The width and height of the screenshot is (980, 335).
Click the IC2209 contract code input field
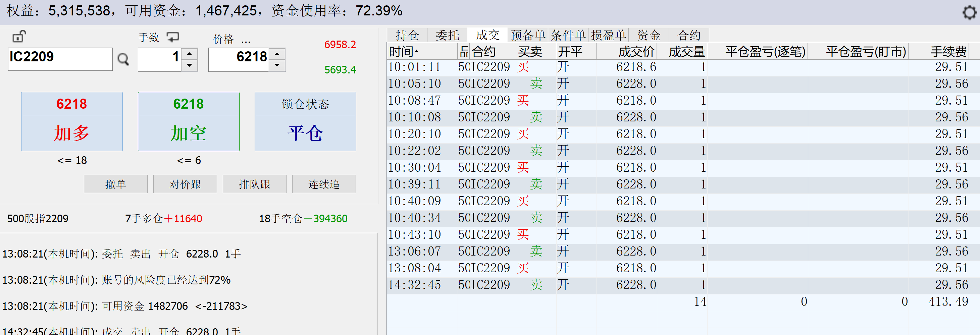pyautogui.click(x=60, y=59)
